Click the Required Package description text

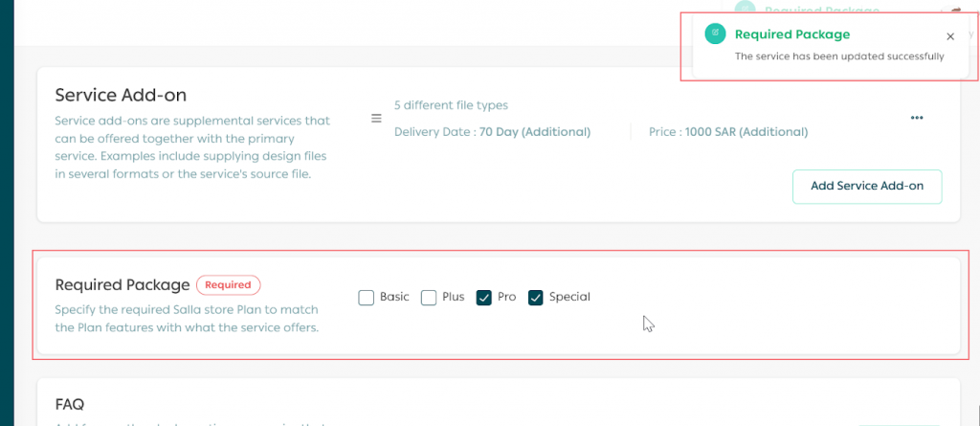coord(187,319)
